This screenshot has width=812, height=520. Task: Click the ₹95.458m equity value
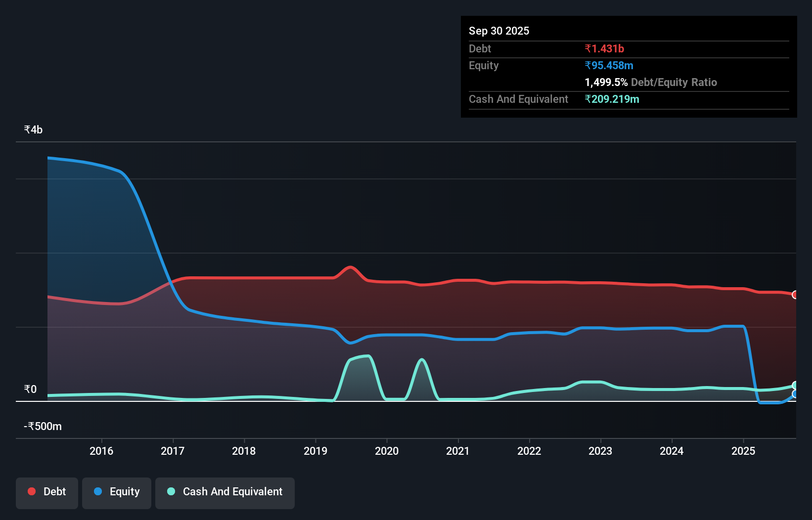click(609, 65)
